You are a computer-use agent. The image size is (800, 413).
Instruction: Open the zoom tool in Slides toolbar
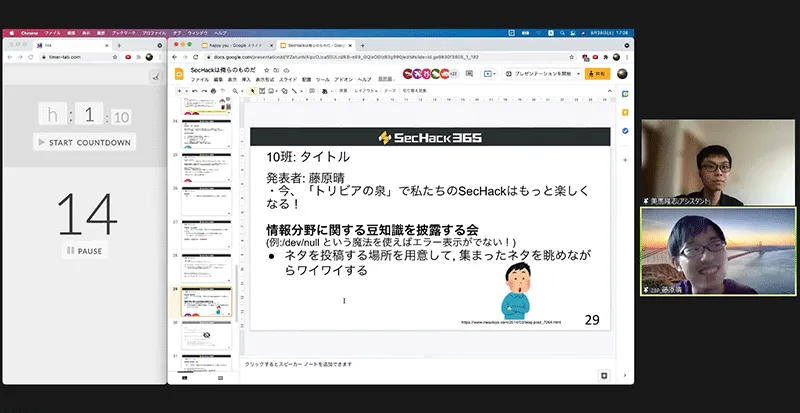click(x=237, y=90)
